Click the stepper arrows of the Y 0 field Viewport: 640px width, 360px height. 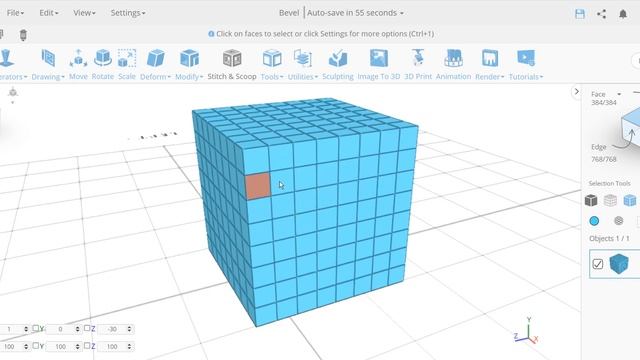click(x=78, y=329)
